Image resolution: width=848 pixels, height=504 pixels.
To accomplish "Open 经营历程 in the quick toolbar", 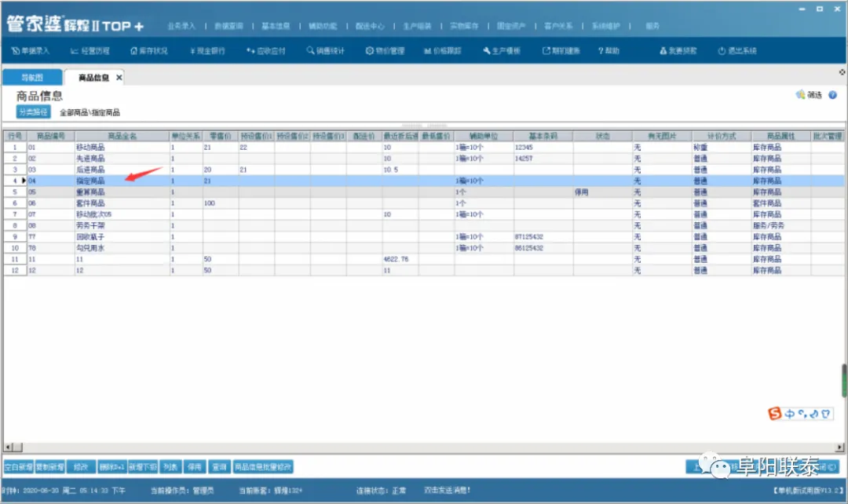I will pyautogui.click(x=90, y=51).
